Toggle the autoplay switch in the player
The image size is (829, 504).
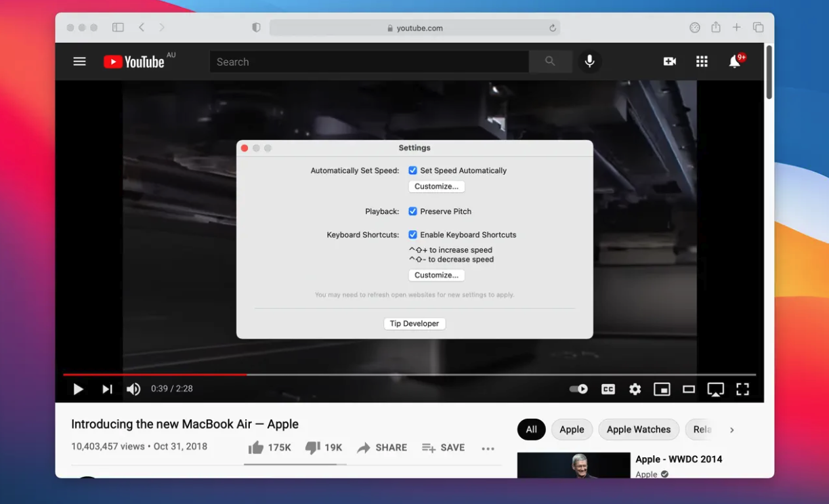point(578,389)
